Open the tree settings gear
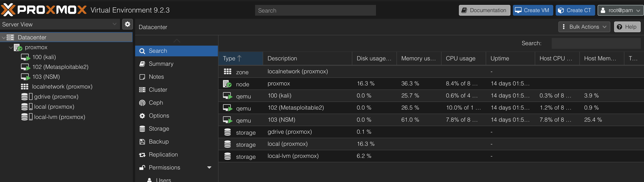Viewport: 644px width, 182px height. [x=128, y=24]
